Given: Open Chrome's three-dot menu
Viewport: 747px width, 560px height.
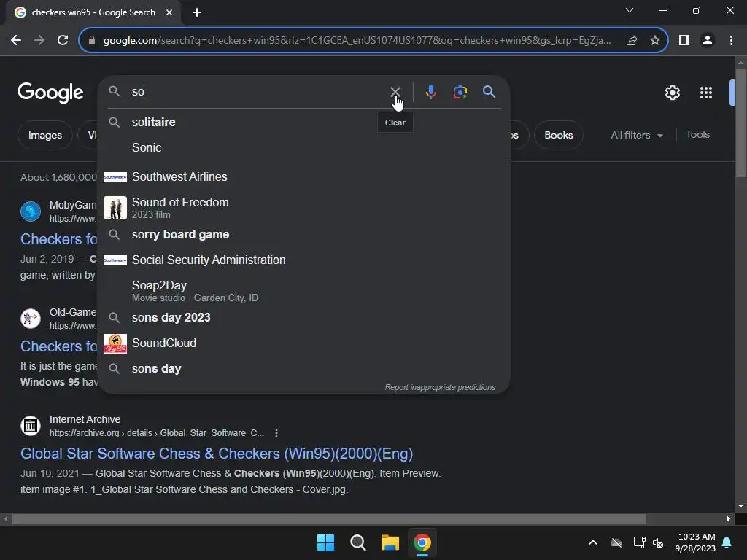Looking at the screenshot, I should [731, 41].
